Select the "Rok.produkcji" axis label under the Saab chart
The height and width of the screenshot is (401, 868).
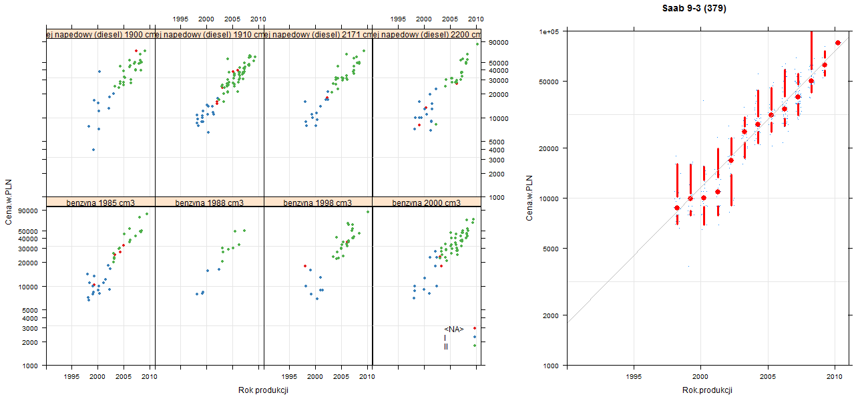pyautogui.click(x=708, y=390)
